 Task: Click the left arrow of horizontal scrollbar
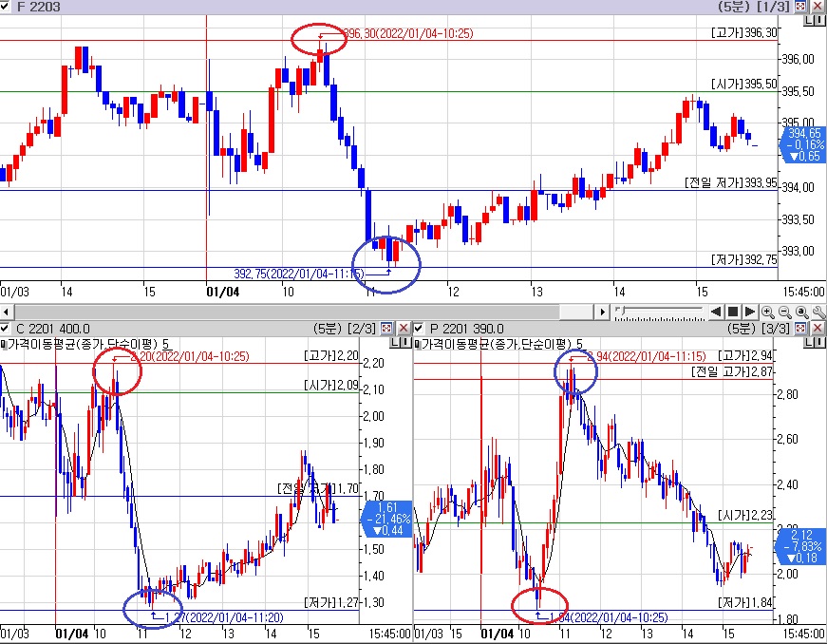pos(6,312)
